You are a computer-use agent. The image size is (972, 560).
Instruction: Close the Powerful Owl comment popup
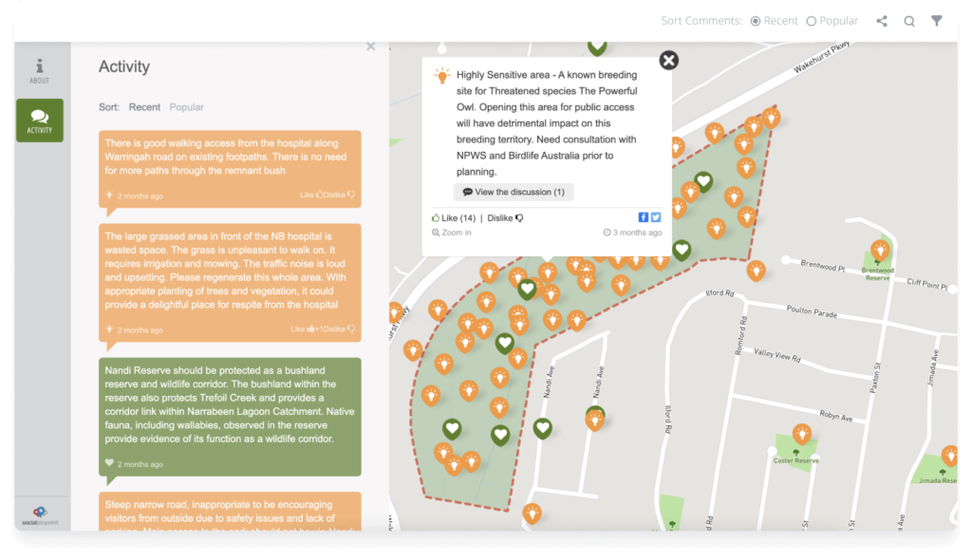(668, 60)
